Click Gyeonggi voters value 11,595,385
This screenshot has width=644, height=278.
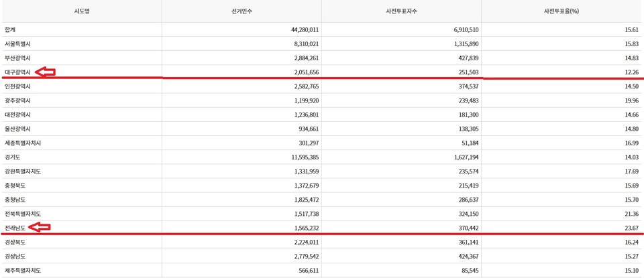305,157
